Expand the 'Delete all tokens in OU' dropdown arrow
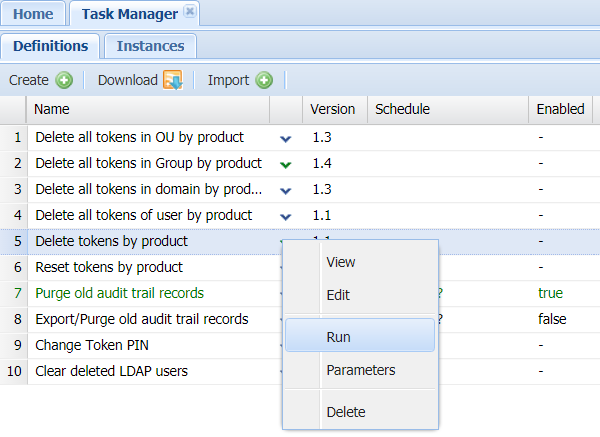This screenshot has height=437, width=600. (285, 138)
